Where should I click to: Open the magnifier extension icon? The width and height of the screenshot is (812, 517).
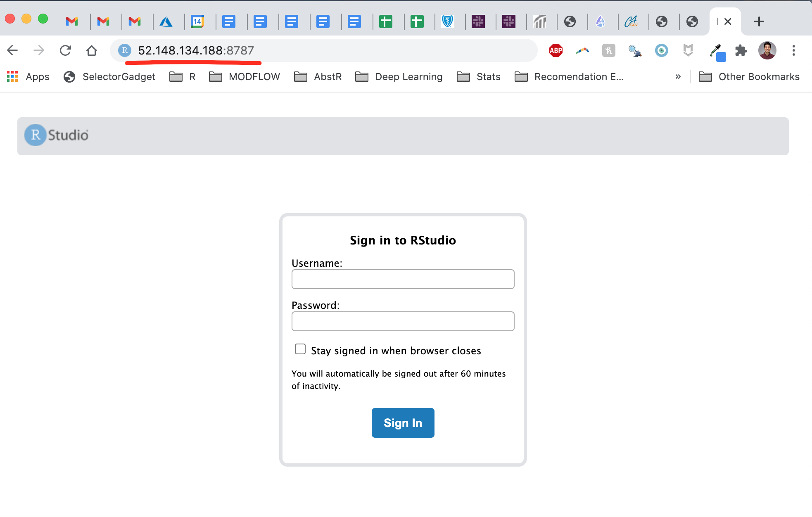point(635,50)
